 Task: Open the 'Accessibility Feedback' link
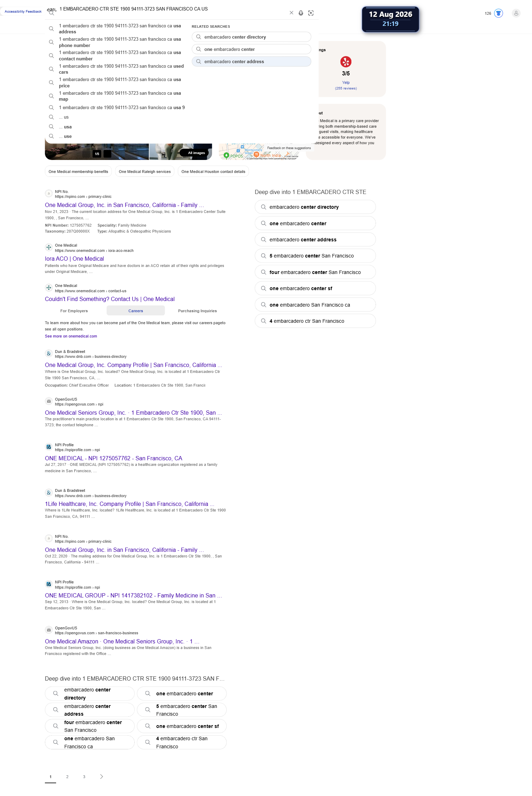(x=23, y=12)
